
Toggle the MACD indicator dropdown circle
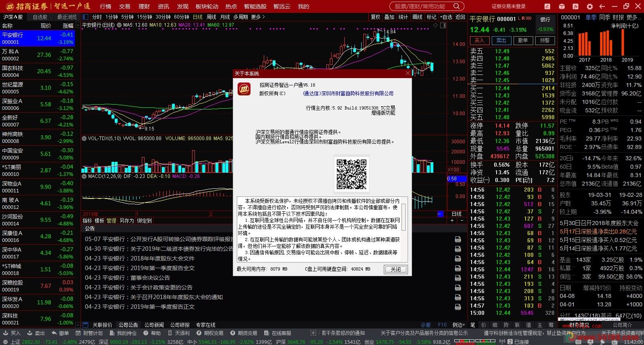pos(84,176)
